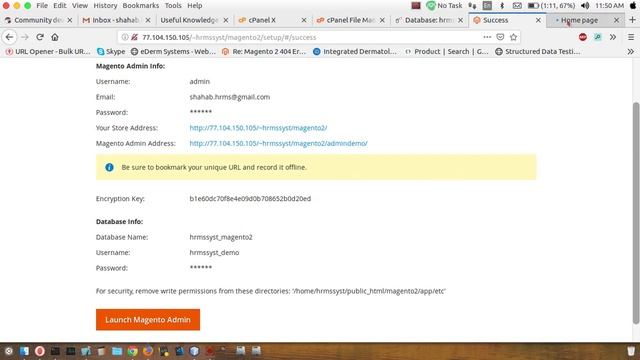
Task: Open the Apple logo menu
Action: [x=633, y=6]
